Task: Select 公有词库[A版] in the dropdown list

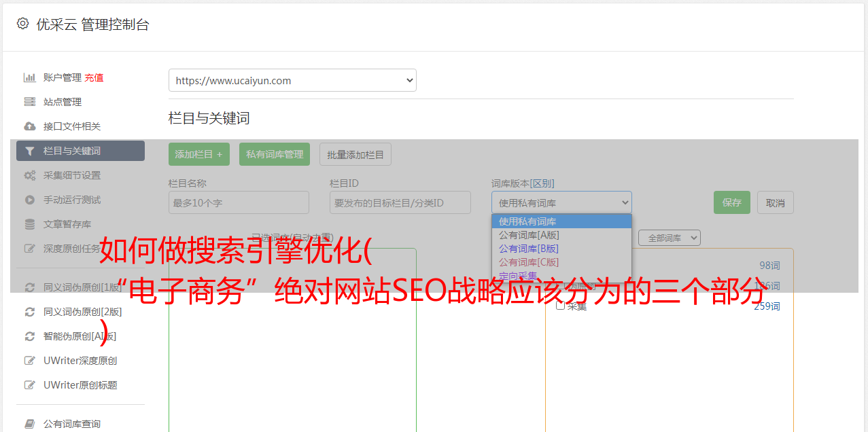Action: tap(561, 235)
